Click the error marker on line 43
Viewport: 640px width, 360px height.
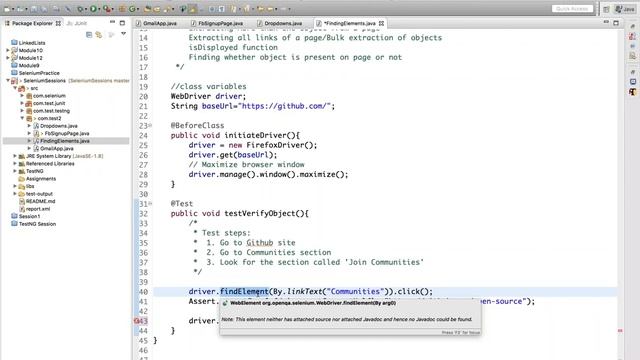tap(137, 321)
